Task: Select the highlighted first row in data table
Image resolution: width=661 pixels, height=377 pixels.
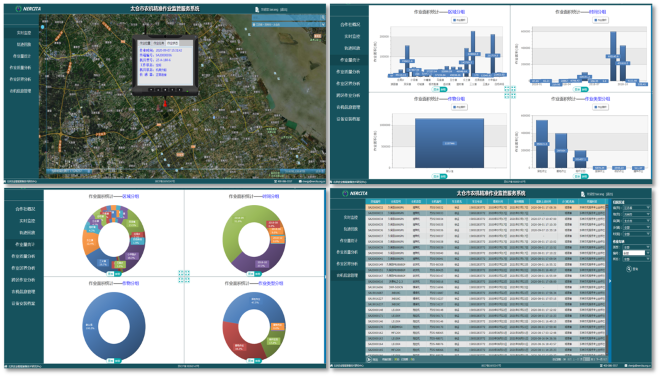Action: 486,207
